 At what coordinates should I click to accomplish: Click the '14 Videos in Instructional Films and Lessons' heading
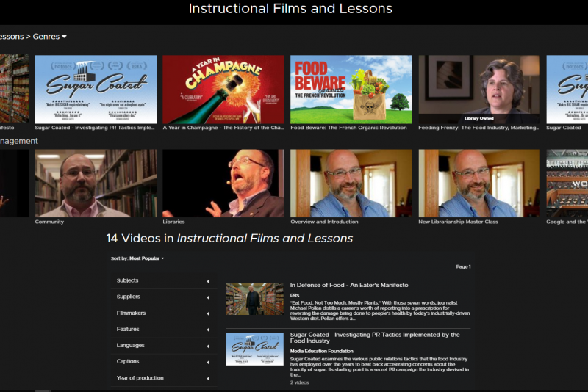229,239
